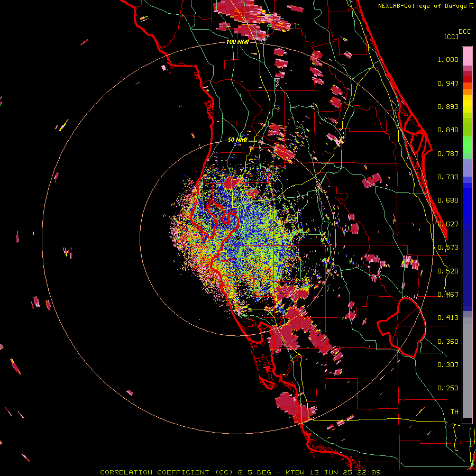This screenshot has width=476, height=476.
Task: Click the TH threshold label on the scale
Action: click(454, 412)
